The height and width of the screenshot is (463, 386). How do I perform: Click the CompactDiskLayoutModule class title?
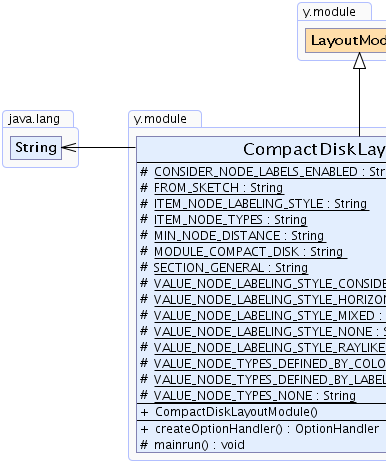click(x=314, y=149)
